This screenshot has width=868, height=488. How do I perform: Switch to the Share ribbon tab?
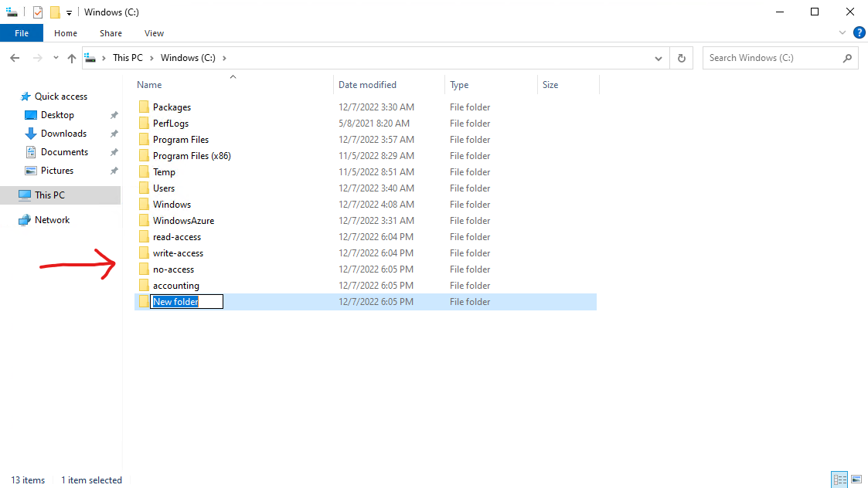coord(111,33)
